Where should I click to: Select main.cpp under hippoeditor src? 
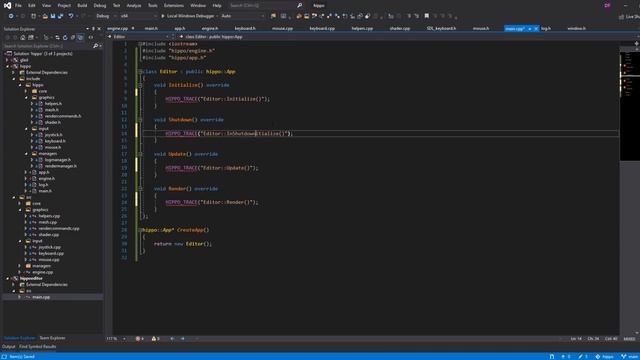[x=41, y=297]
